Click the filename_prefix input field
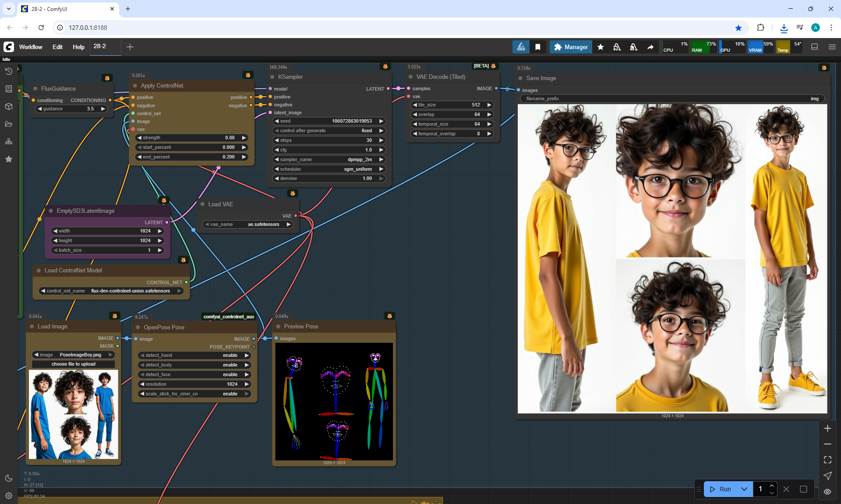 point(672,99)
